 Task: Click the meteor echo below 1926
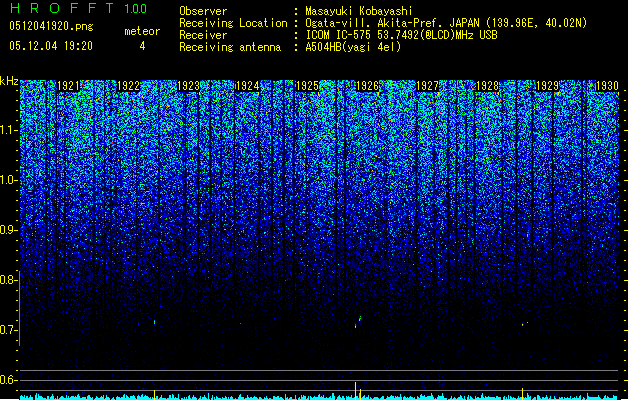[x=355, y=326]
